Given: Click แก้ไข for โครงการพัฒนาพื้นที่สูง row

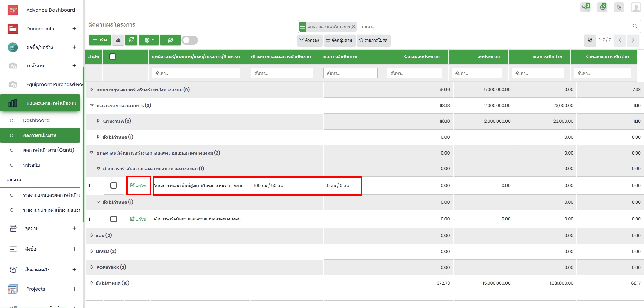Looking at the screenshot, I should tap(138, 185).
